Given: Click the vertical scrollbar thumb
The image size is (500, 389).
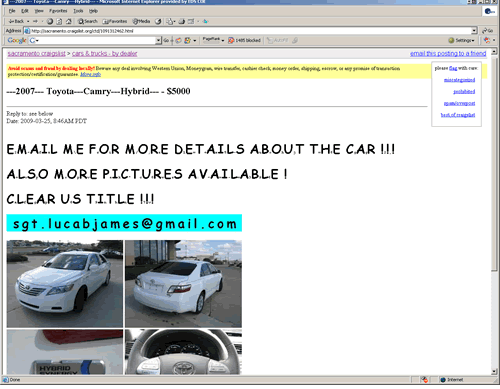Looking at the screenshot, I should [494, 163].
